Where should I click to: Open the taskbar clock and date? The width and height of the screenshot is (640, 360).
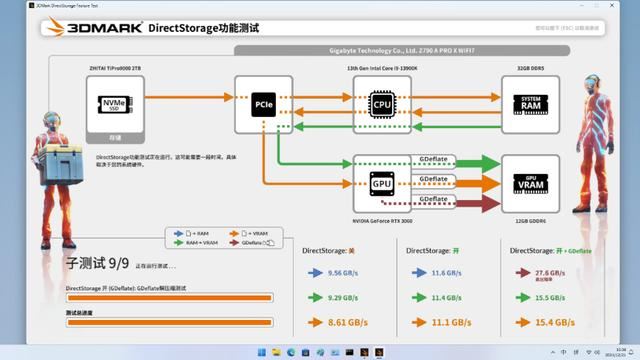(620, 352)
